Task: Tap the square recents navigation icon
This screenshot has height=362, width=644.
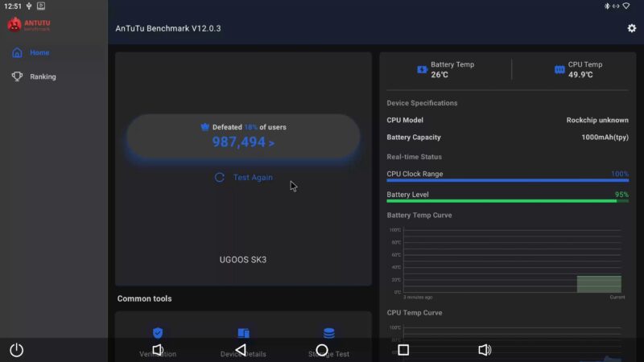Action: 403,350
